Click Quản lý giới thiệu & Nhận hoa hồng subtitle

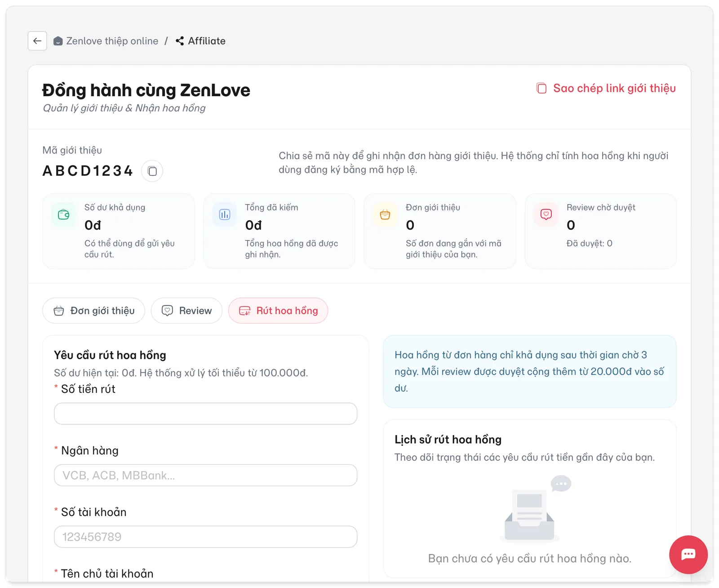(x=124, y=108)
